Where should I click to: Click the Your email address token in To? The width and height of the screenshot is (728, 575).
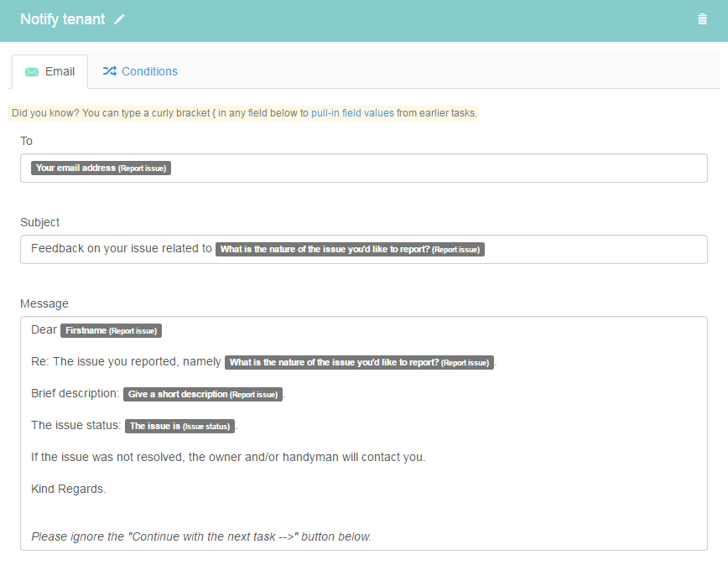click(101, 168)
